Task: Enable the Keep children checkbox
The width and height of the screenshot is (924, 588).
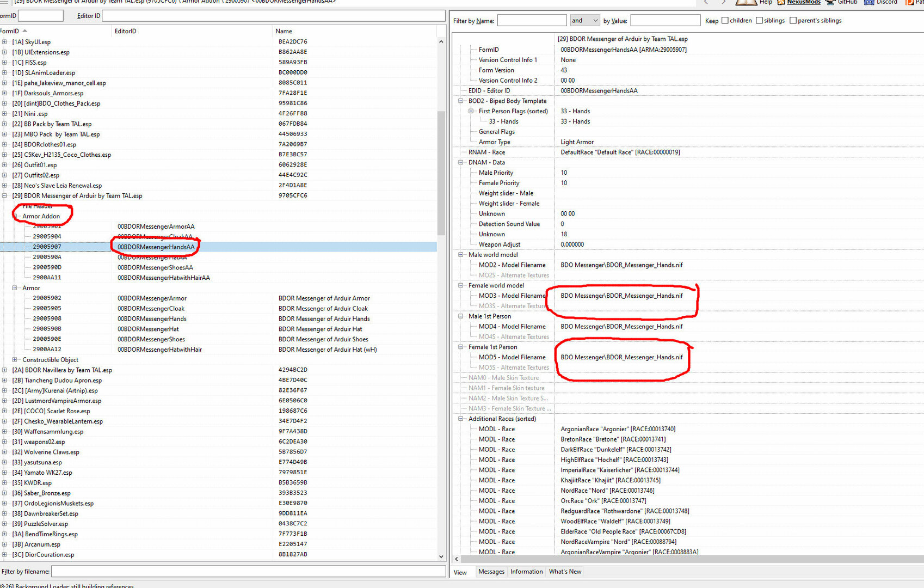Action: [x=725, y=21]
